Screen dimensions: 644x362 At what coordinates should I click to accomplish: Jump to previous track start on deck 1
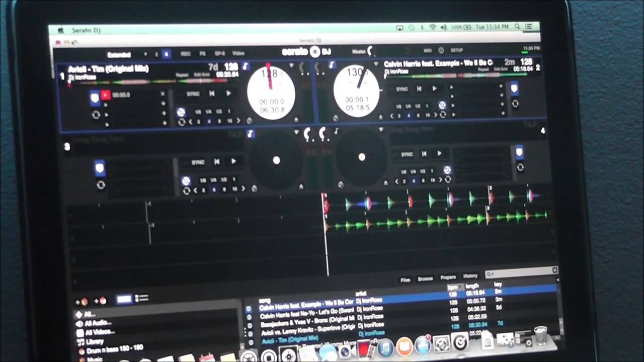tap(212, 94)
